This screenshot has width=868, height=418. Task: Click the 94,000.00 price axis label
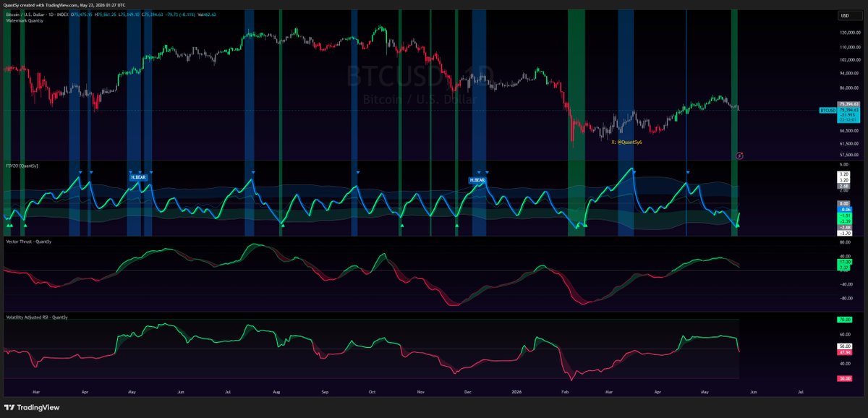point(849,73)
